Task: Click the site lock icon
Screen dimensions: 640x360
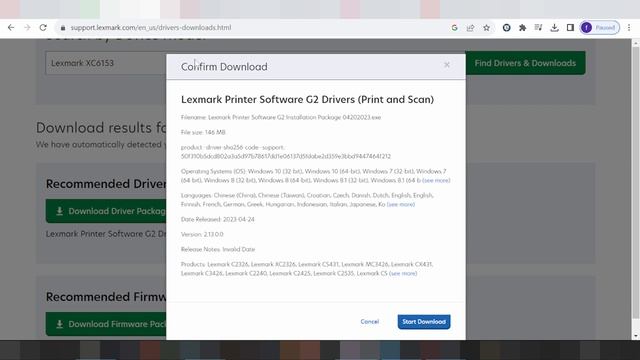Action: coord(62,28)
